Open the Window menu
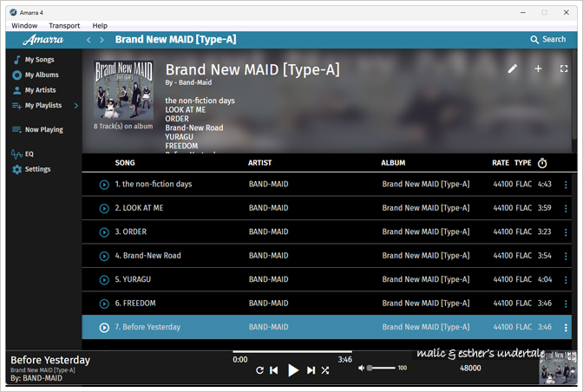This screenshot has width=583, height=392. click(x=24, y=26)
